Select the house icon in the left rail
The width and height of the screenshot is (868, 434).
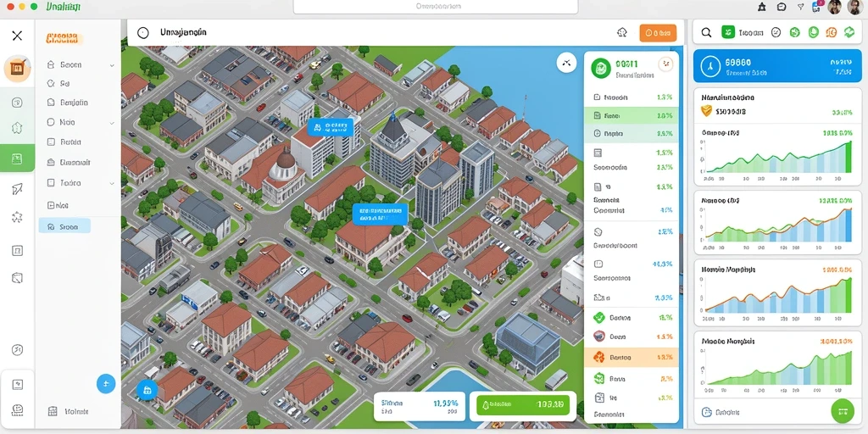pos(17,129)
